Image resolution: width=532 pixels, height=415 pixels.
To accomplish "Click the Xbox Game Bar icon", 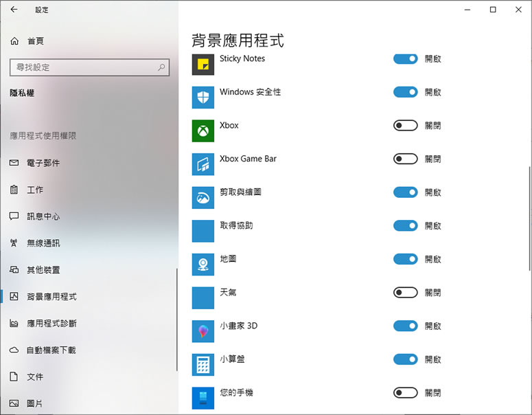I will (203, 164).
